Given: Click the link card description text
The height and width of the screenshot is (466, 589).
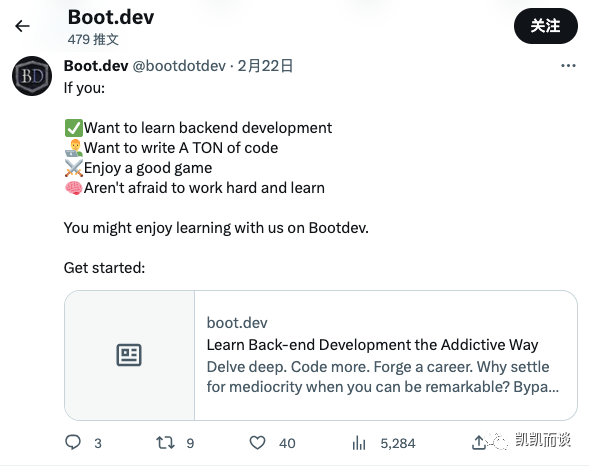Looking at the screenshot, I should tap(383, 377).
